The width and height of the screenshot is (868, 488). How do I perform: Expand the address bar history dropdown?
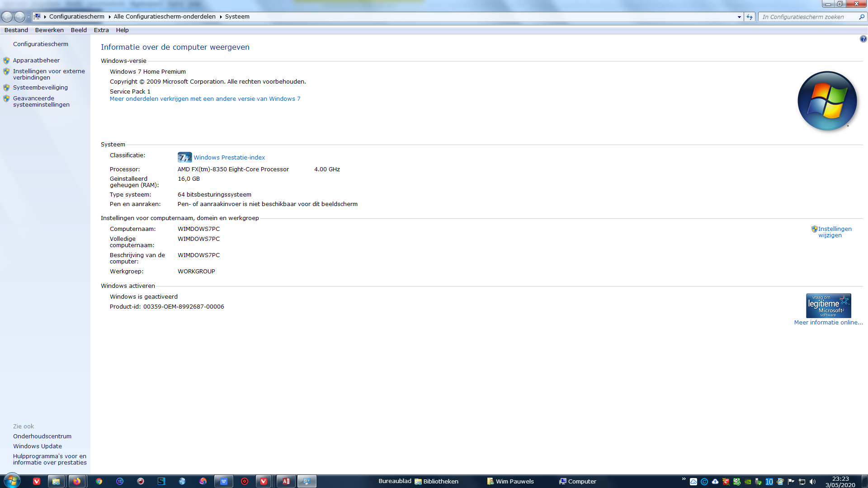tap(739, 17)
